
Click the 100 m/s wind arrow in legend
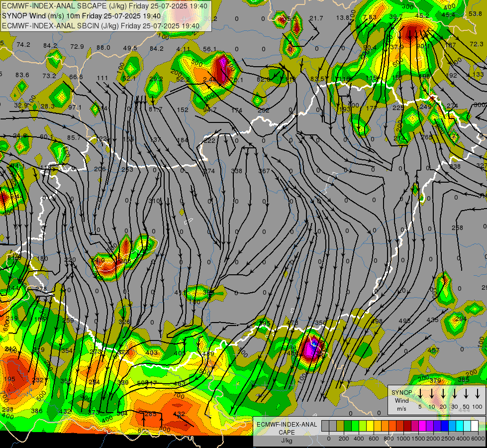478,394
